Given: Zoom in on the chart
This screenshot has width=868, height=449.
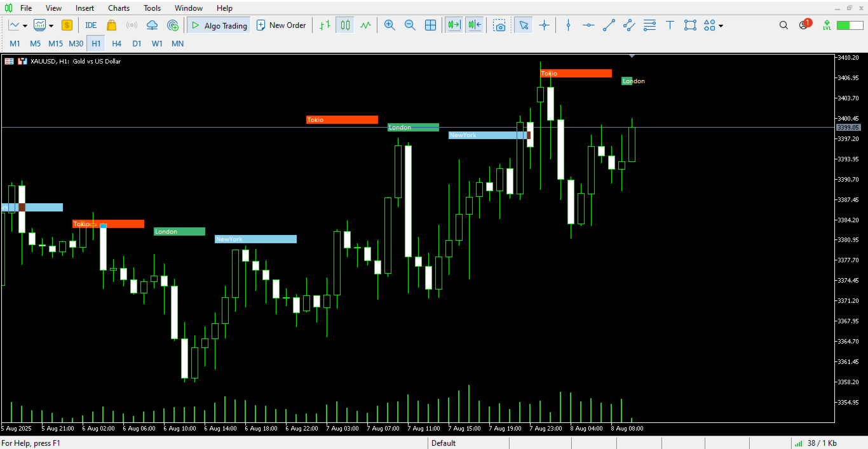Looking at the screenshot, I should pos(390,25).
